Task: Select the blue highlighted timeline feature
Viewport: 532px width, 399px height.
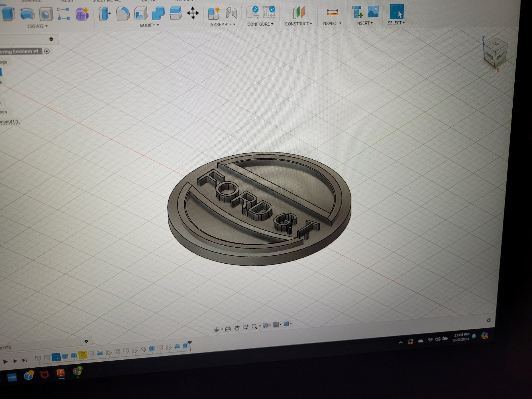Action: tap(56, 357)
